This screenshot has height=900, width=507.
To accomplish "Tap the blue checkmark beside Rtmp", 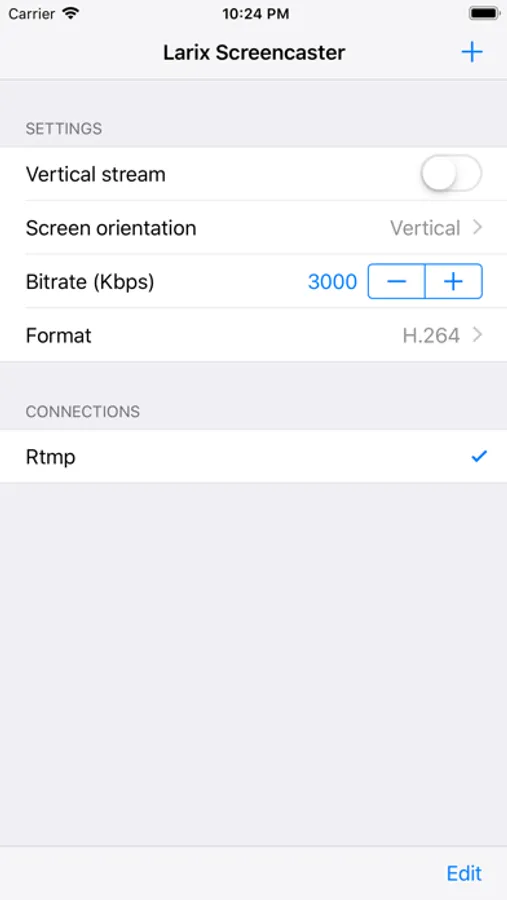I will click(479, 457).
